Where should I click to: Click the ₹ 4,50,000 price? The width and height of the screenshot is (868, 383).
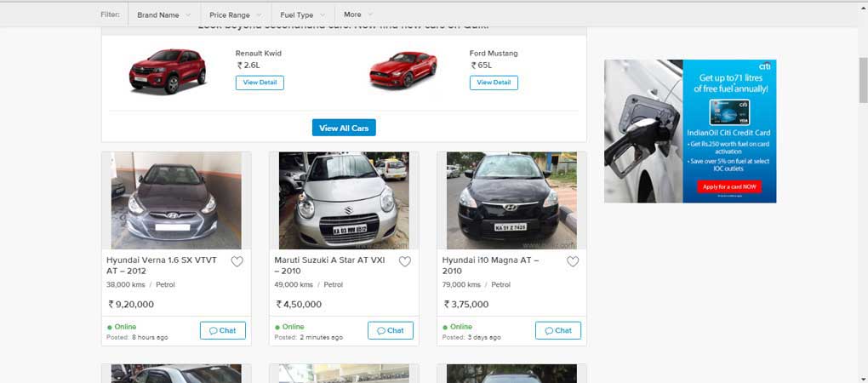click(x=299, y=305)
